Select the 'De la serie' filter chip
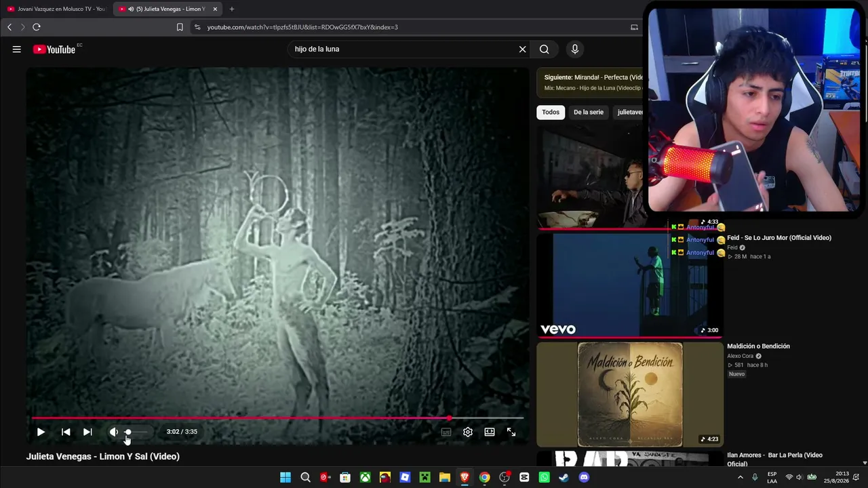 coord(589,112)
